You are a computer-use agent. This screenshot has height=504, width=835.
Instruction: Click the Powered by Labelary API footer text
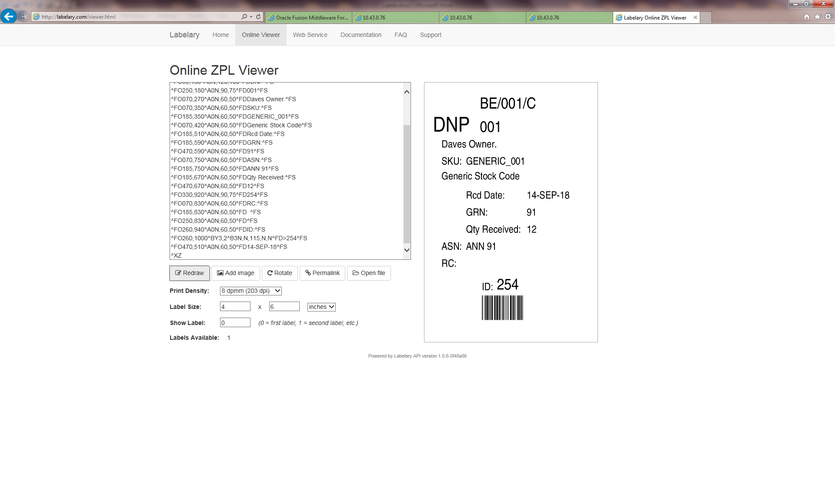[417, 356]
